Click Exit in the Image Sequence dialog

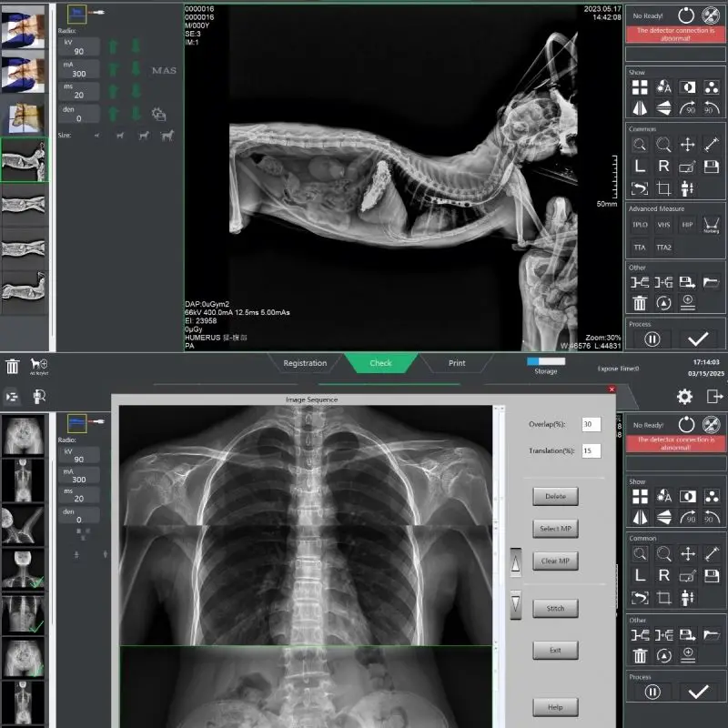tap(555, 651)
